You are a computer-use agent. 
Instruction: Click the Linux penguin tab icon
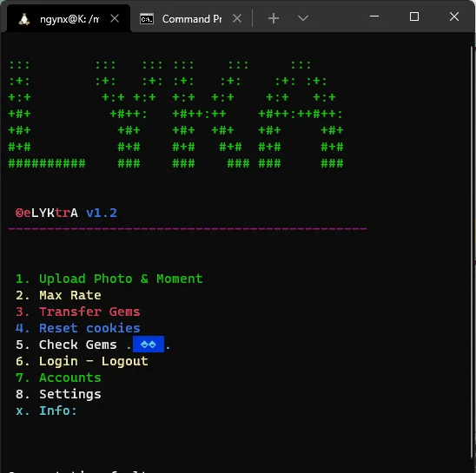(24, 19)
